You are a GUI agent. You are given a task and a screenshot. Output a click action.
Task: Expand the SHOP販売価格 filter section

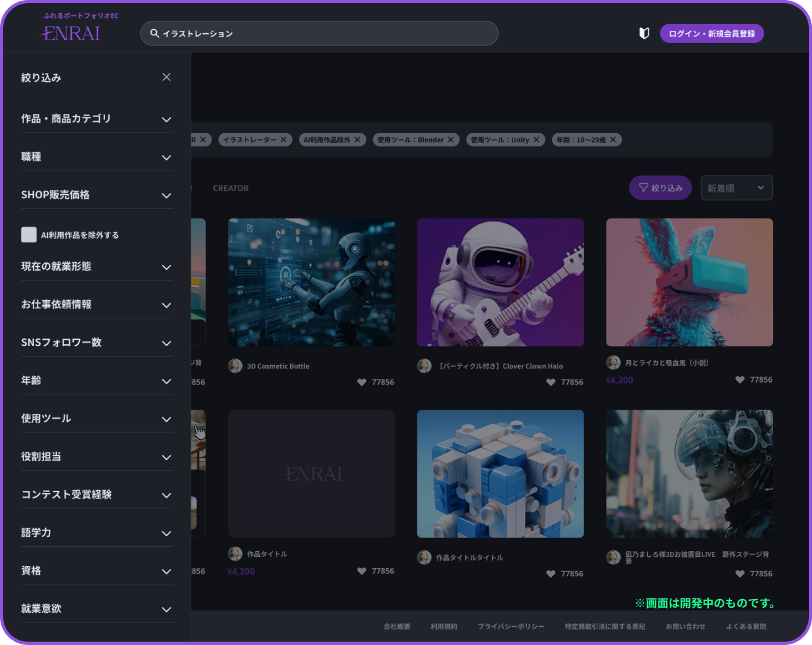(166, 196)
